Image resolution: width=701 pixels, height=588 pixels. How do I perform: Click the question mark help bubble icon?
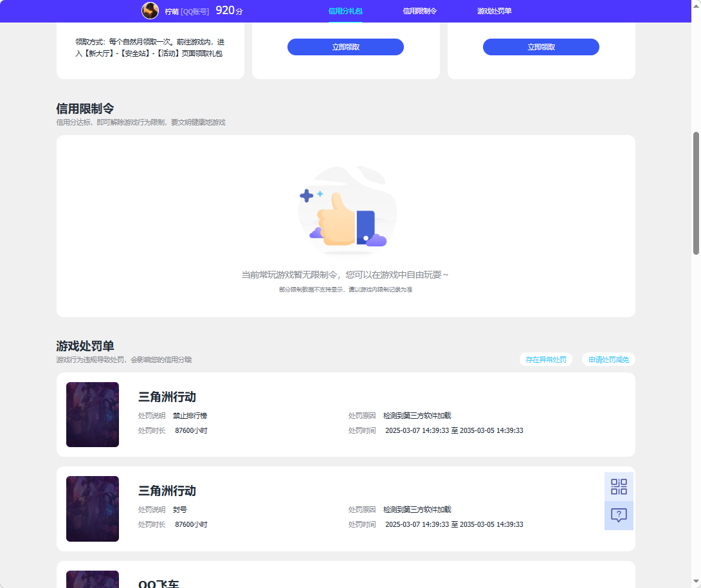tap(618, 515)
